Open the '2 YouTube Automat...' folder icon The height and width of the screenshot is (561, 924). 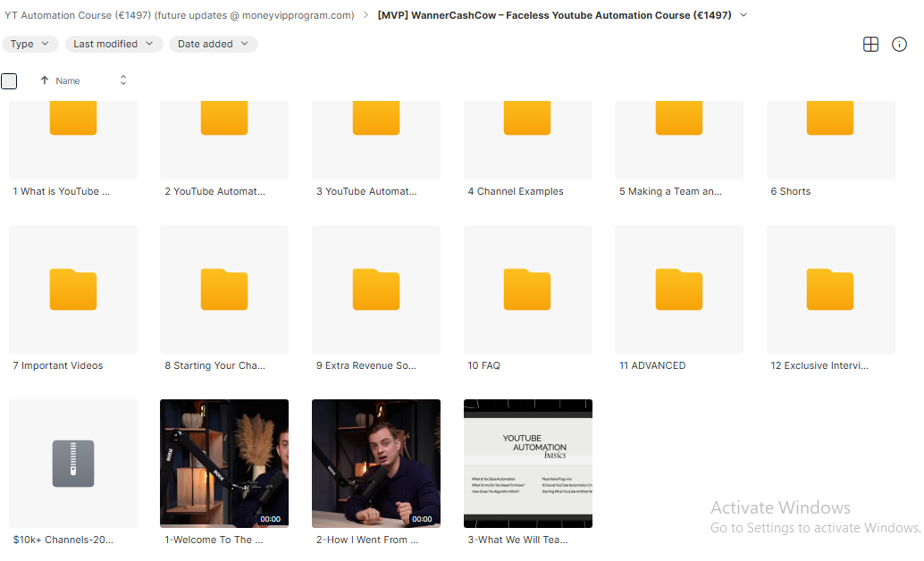[x=224, y=118]
